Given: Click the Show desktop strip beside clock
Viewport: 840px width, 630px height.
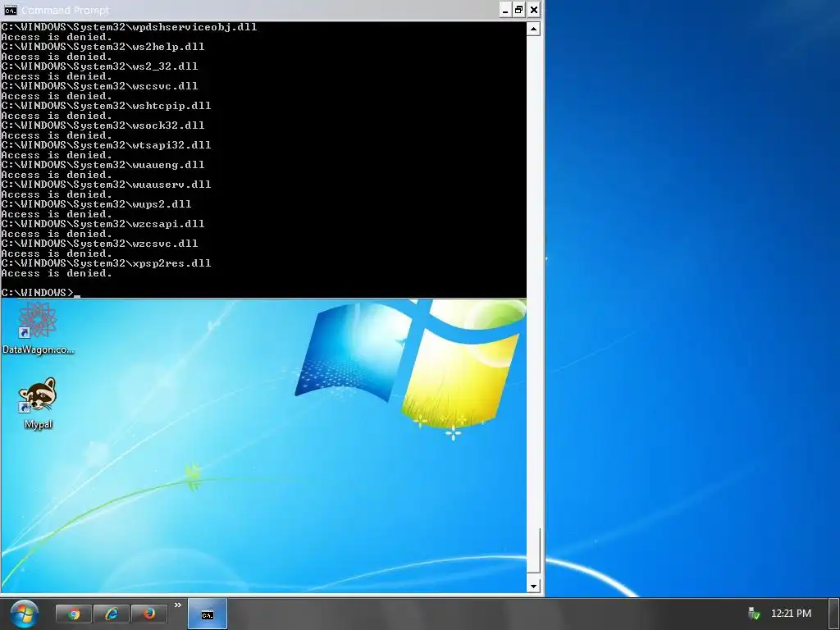Looking at the screenshot, I should 835,614.
